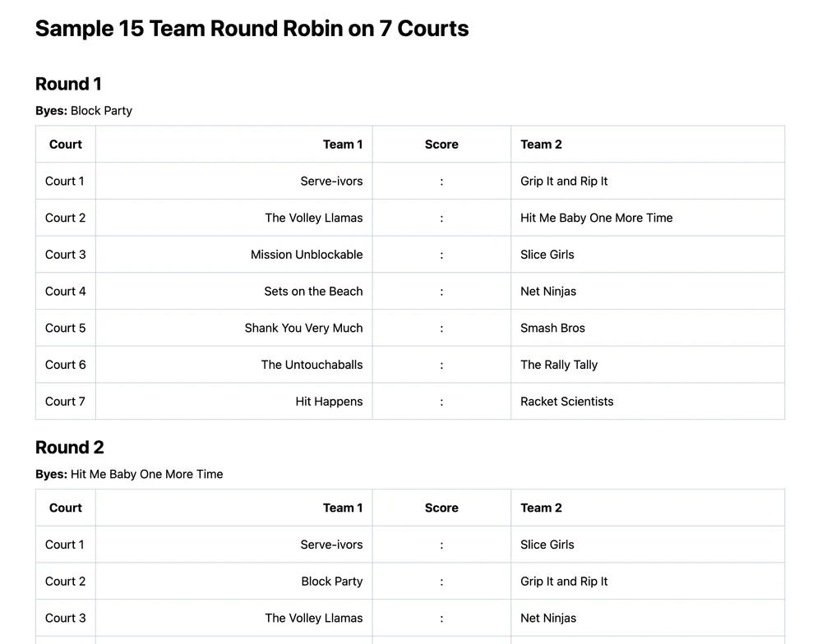
Task: Select the Racket Scientists cell
Action: pos(566,402)
